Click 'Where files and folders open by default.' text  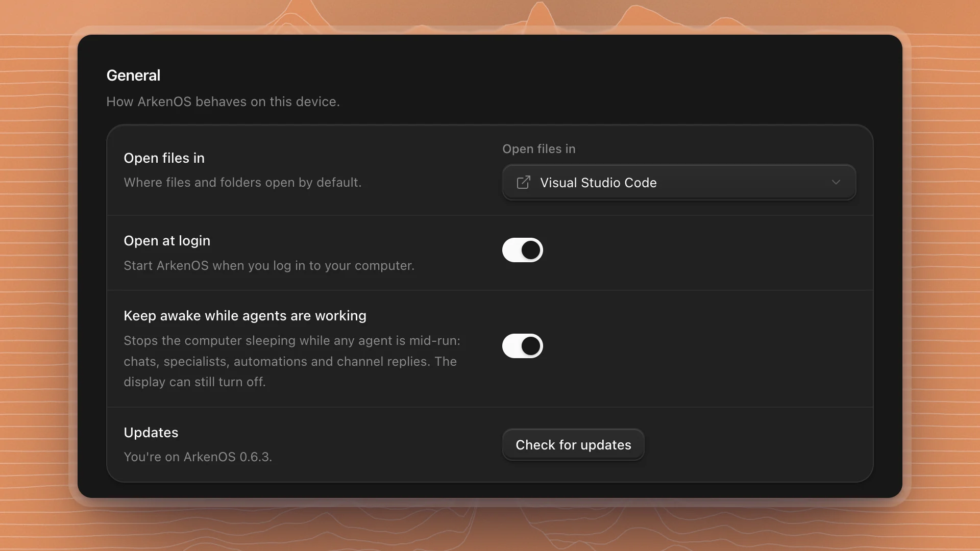pyautogui.click(x=242, y=182)
